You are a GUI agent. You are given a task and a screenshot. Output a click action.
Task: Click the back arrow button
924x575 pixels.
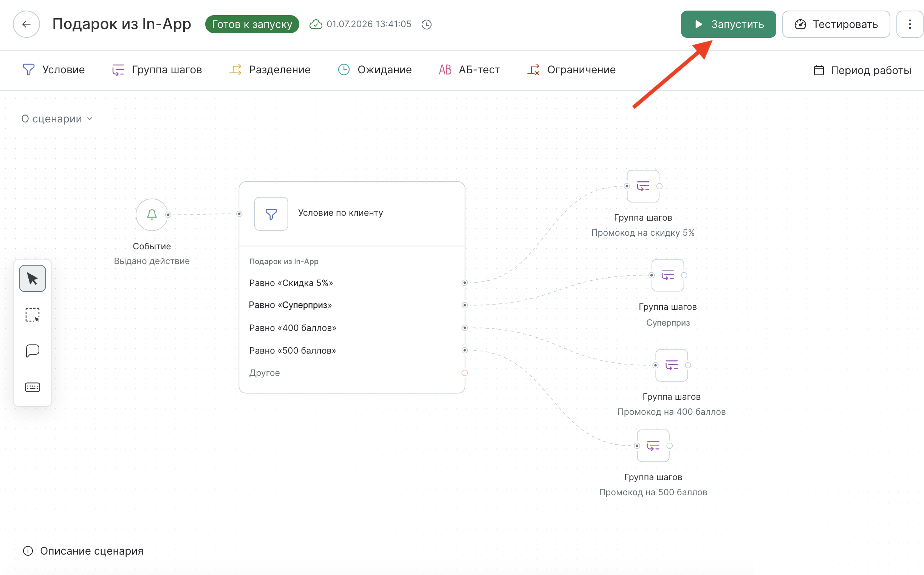26,24
